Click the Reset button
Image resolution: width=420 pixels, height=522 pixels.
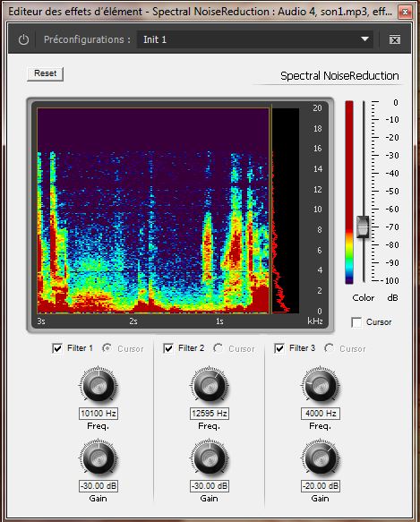(46, 73)
